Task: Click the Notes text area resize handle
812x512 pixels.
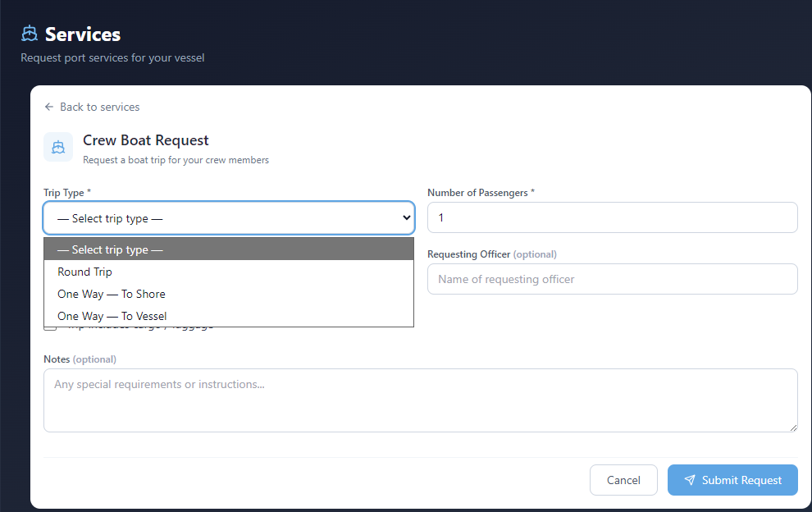Action: [x=793, y=427]
